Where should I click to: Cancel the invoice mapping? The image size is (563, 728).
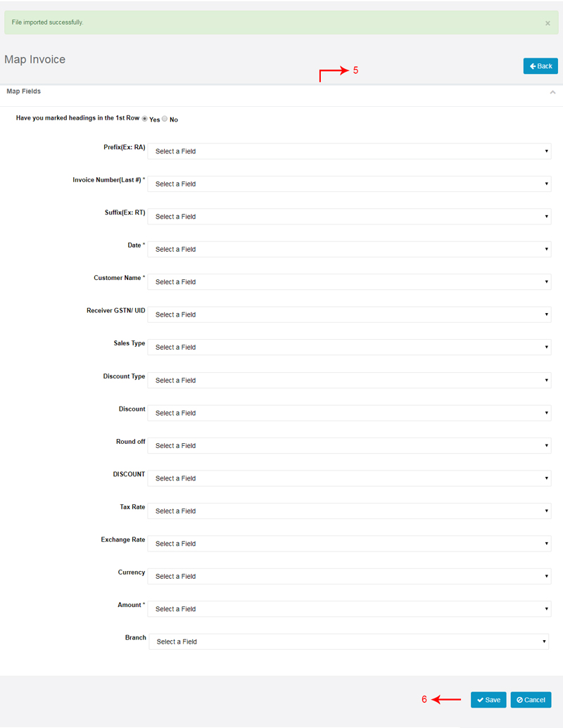tap(531, 700)
